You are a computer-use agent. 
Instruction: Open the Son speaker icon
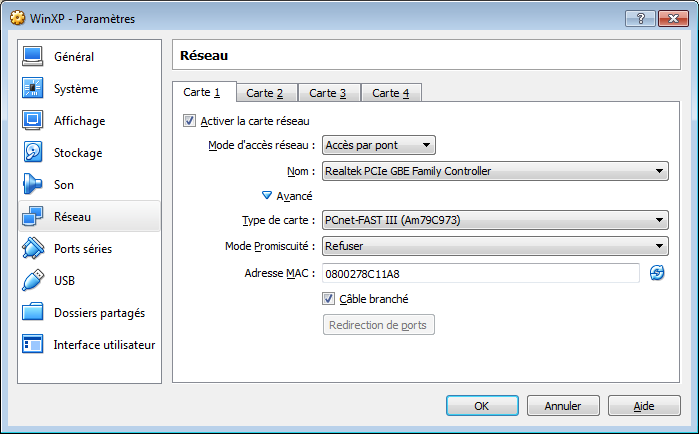tap(33, 184)
